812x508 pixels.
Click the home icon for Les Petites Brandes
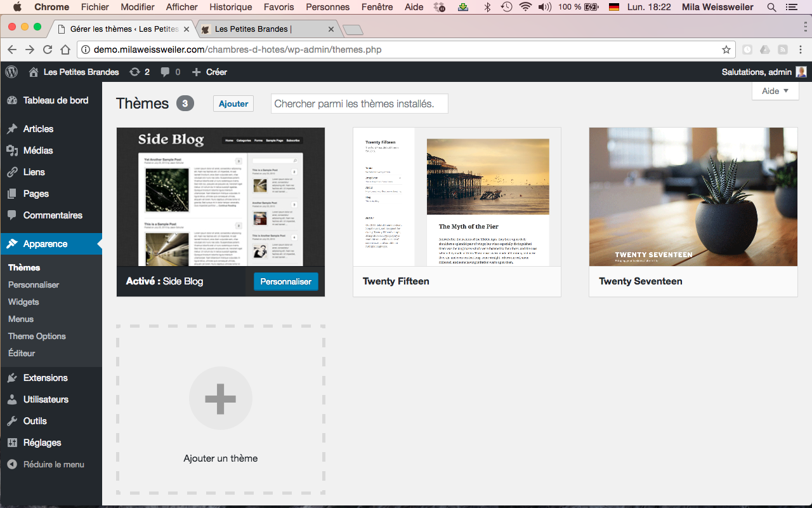tap(34, 72)
